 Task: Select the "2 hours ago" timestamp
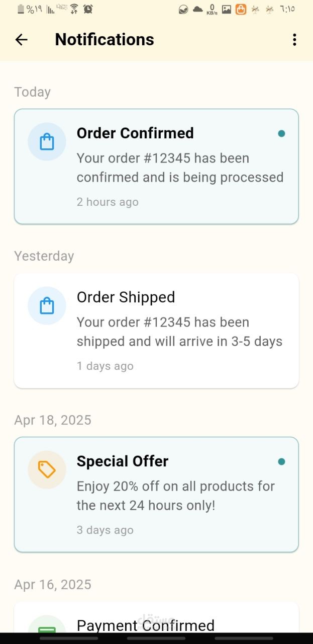coord(108,202)
